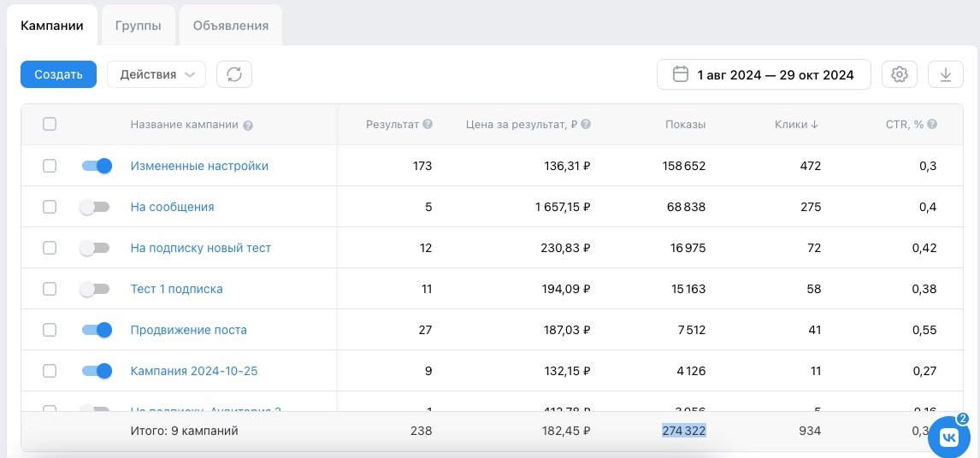Click help icon beside Цена за результат
Viewport: 980px width, 458px height.
(586, 125)
